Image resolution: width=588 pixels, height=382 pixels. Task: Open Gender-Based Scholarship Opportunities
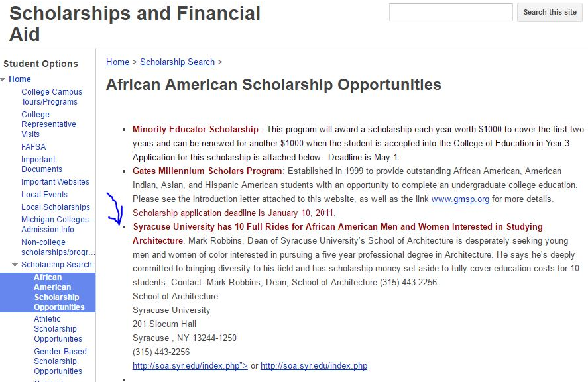click(60, 361)
